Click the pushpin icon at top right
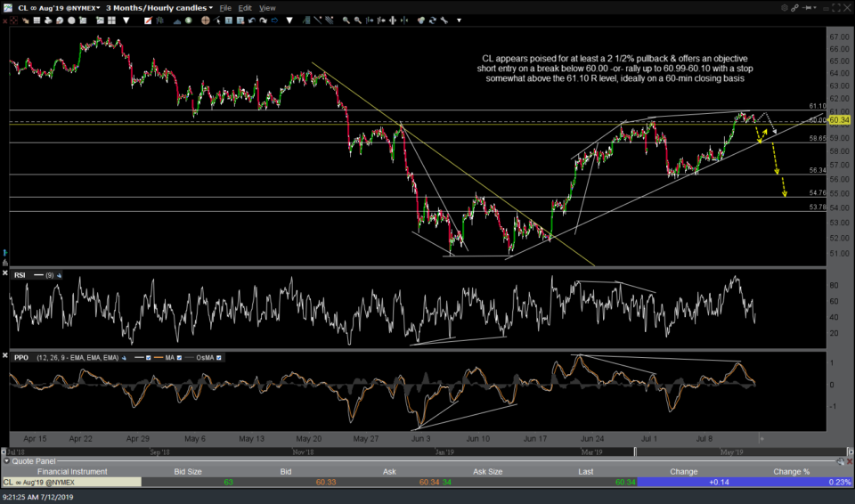 pyautogui.click(x=808, y=8)
